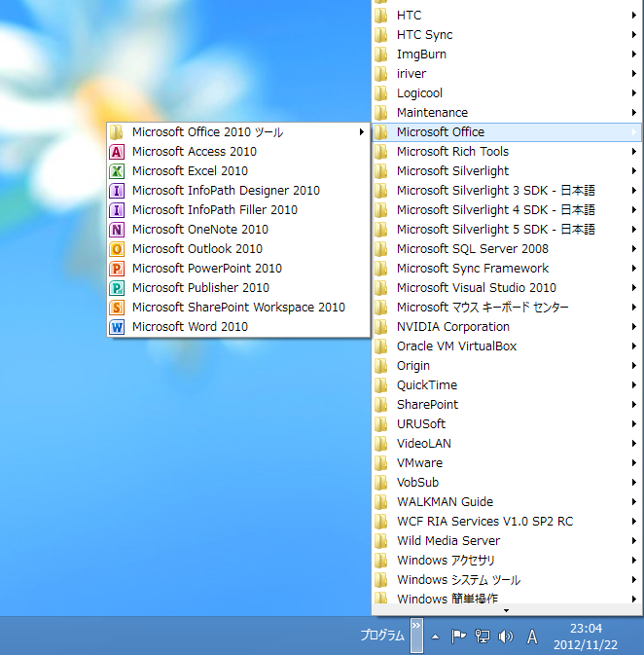Expand the Logicool submenu arrow
This screenshot has height=655, width=644.
[x=634, y=93]
